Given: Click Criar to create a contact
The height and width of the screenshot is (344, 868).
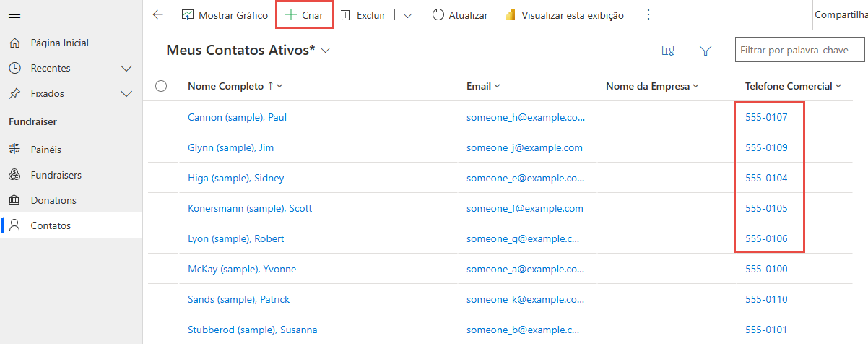Looking at the screenshot, I should coord(304,14).
